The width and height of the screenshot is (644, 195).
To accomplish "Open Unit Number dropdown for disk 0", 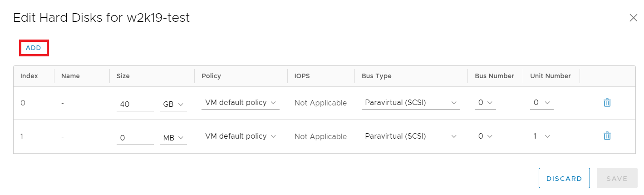I will coord(541,103).
